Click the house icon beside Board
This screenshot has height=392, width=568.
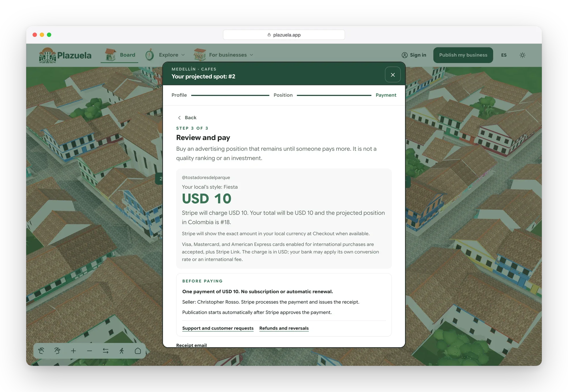click(x=110, y=55)
